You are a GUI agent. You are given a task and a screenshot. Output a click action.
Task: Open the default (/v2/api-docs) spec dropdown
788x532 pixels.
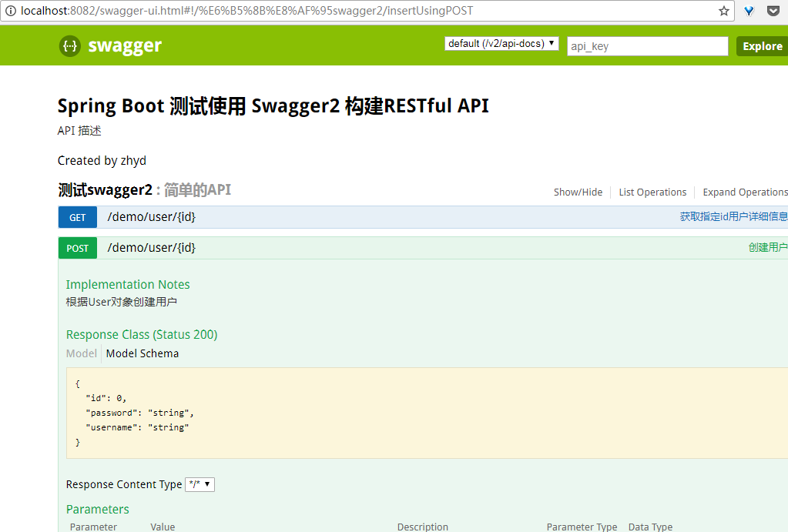[x=501, y=43]
